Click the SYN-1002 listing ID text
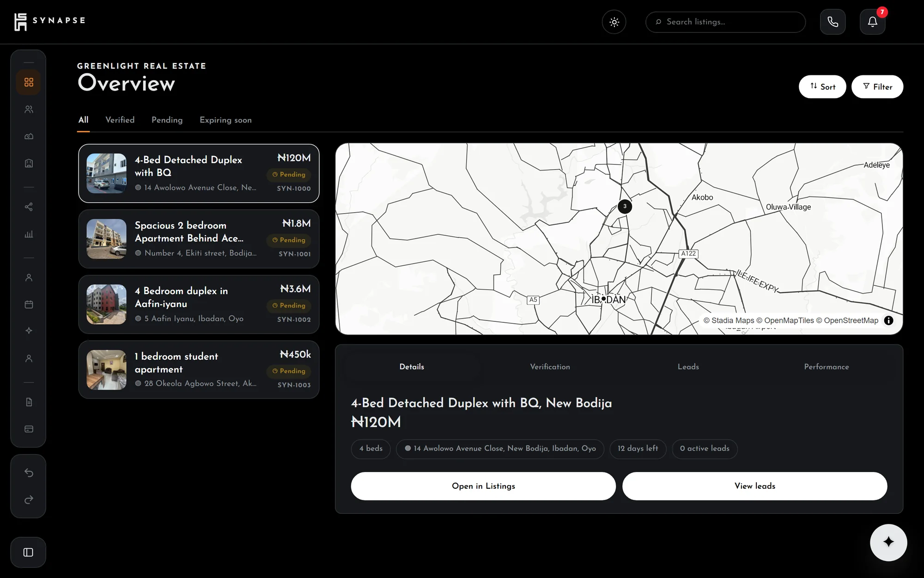 294,320
